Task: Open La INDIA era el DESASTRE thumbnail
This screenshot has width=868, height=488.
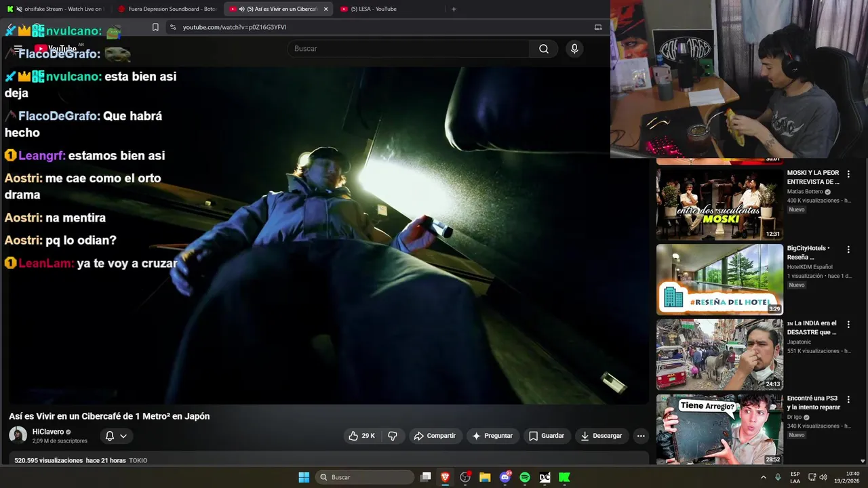Action: 719,354
